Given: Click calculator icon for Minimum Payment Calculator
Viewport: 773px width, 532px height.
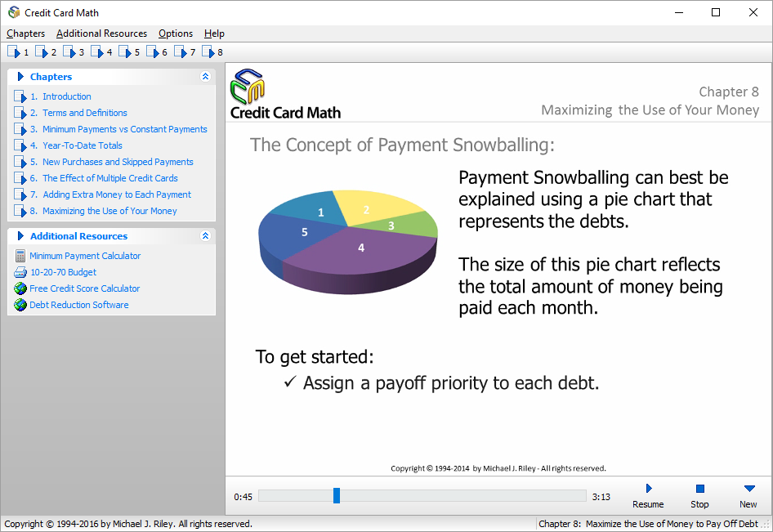Looking at the screenshot, I should pos(20,256).
